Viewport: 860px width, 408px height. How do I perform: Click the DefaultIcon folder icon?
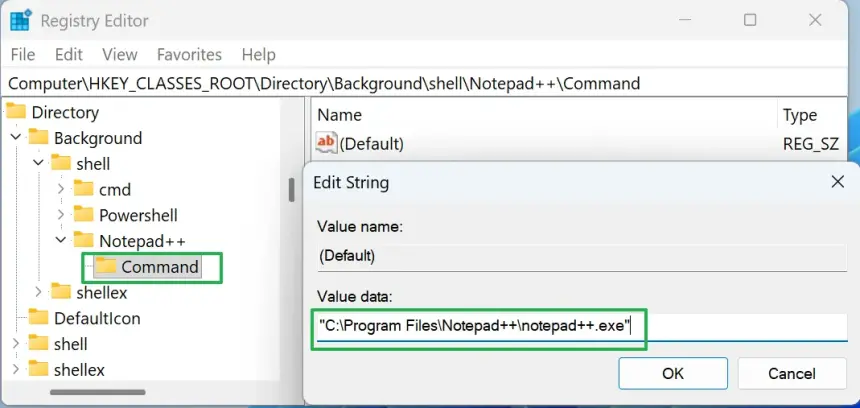[x=38, y=318]
